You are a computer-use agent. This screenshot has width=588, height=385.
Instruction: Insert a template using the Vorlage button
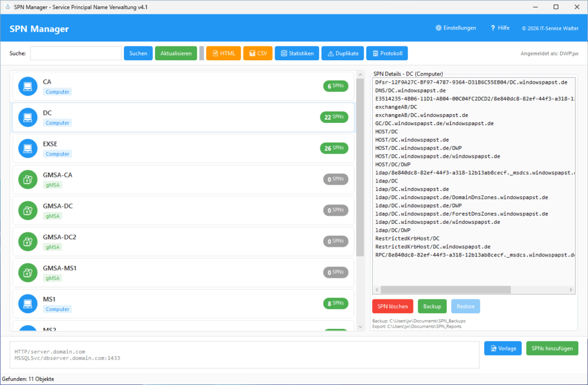(x=502, y=348)
